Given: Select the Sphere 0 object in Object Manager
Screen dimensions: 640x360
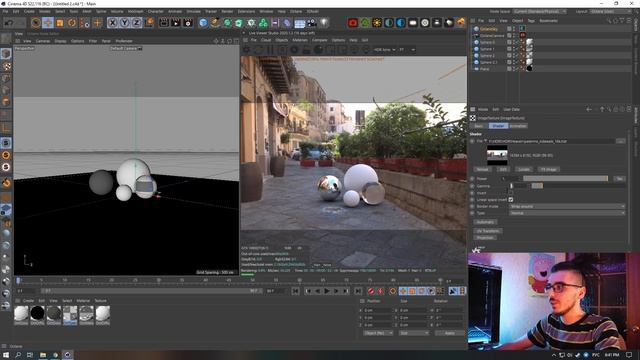Looking at the screenshot, I should click(x=487, y=42).
